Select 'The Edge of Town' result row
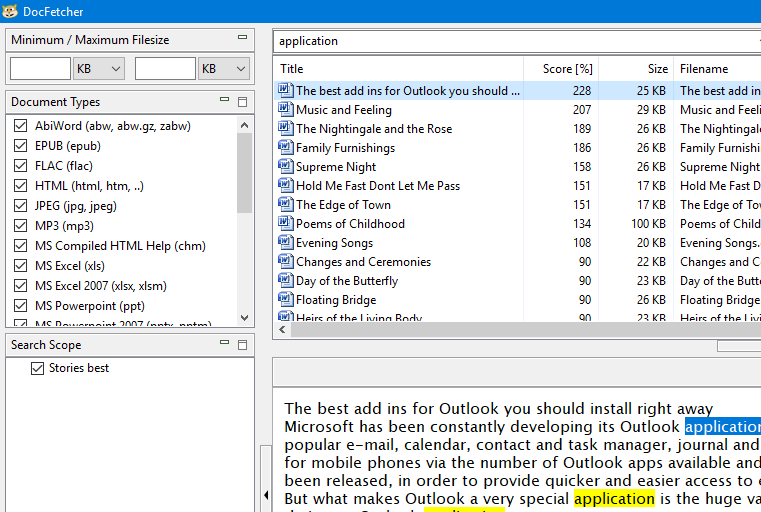Image resolution: width=761 pixels, height=512 pixels. pos(517,205)
